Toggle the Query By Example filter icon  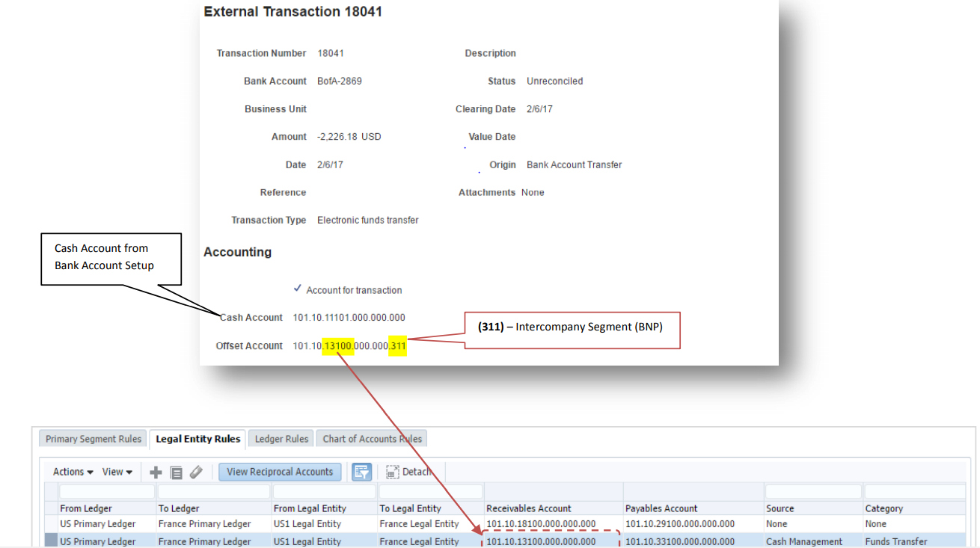pos(361,471)
